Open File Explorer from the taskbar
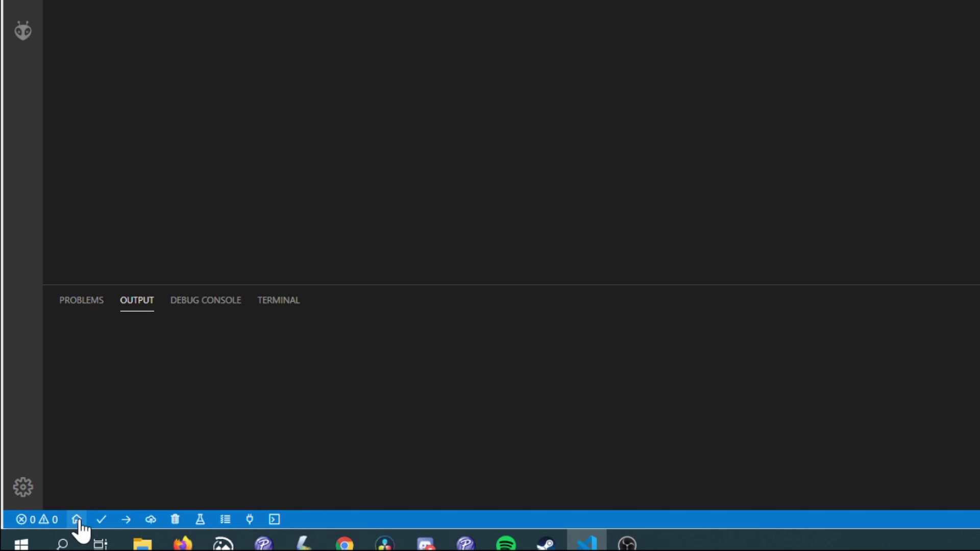980x551 pixels. click(x=142, y=544)
